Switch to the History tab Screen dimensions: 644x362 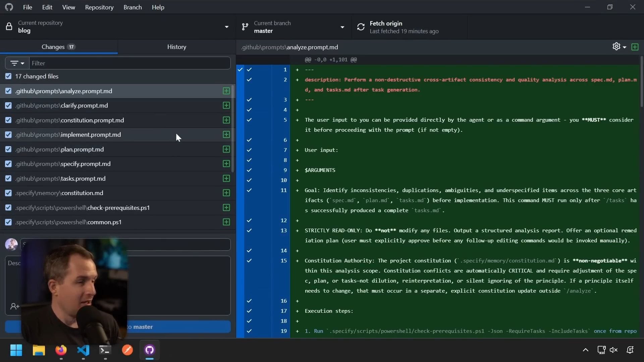pyautogui.click(x=177, y=47)
